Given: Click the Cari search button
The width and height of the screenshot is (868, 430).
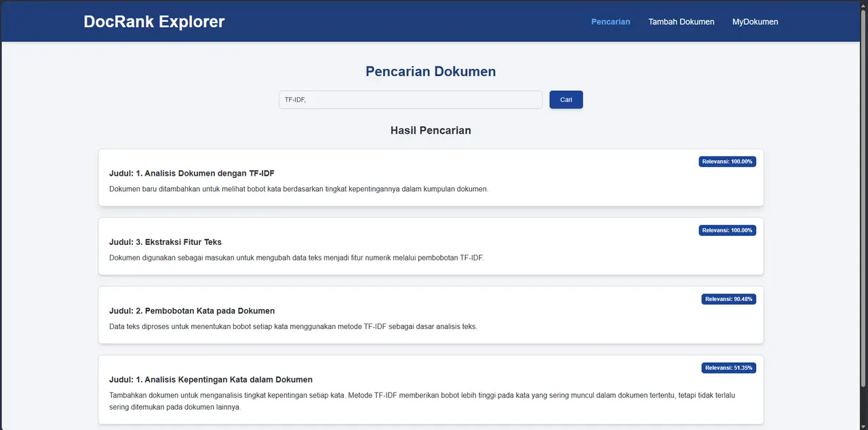Looking at the screenshot, I should [566, 100].
